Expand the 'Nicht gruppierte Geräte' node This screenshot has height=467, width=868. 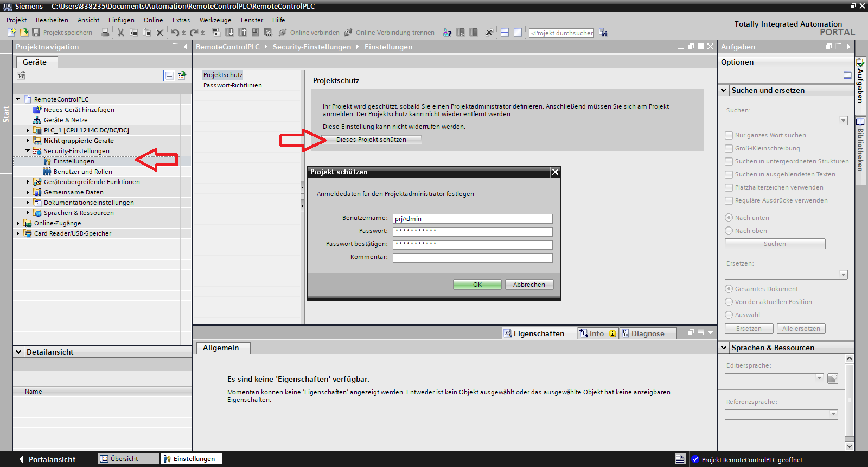pos(28,141)
